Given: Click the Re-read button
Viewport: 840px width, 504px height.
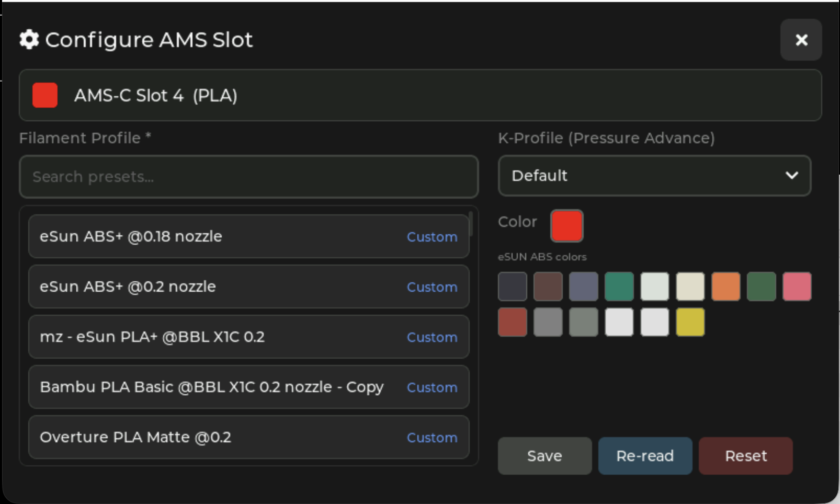Looking at the screenshot, I should coord(645,455).
